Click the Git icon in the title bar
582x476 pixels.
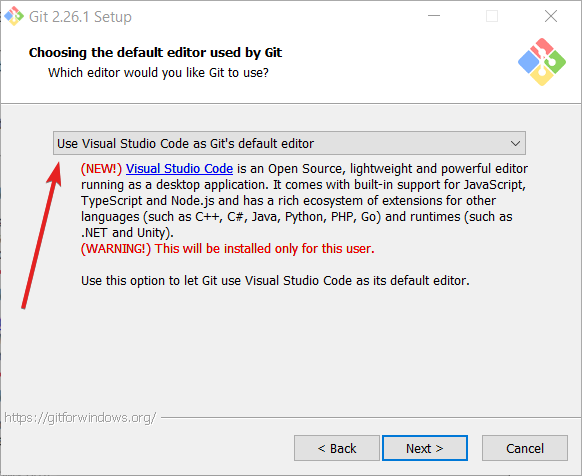tap(14, 16)
